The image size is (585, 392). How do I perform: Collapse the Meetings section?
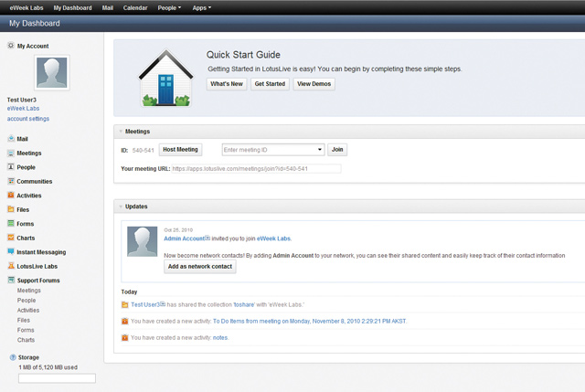click(121, 132)
